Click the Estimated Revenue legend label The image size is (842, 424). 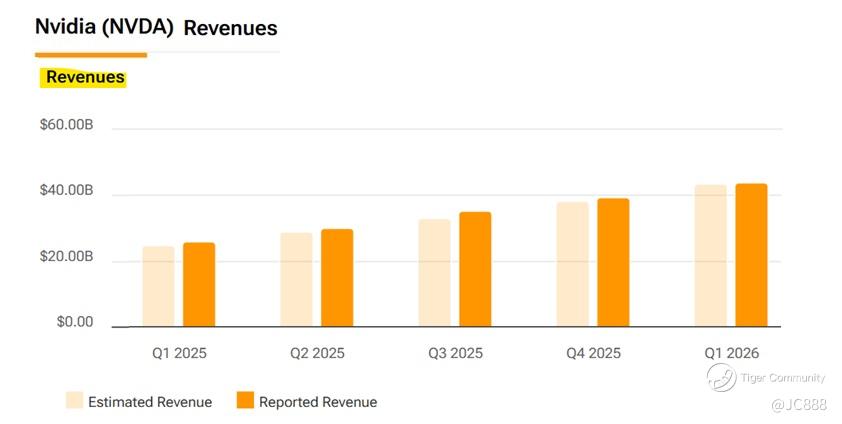[x=150, y=402]
